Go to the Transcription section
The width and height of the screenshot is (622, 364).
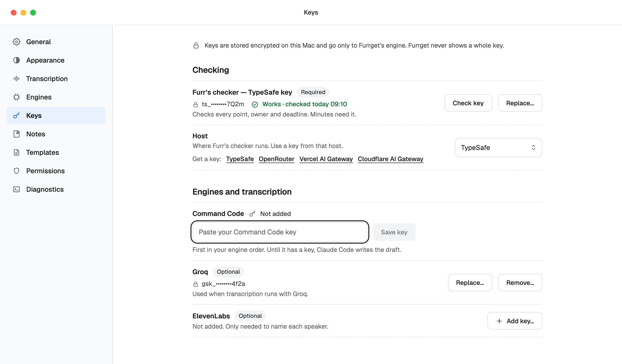56,79
